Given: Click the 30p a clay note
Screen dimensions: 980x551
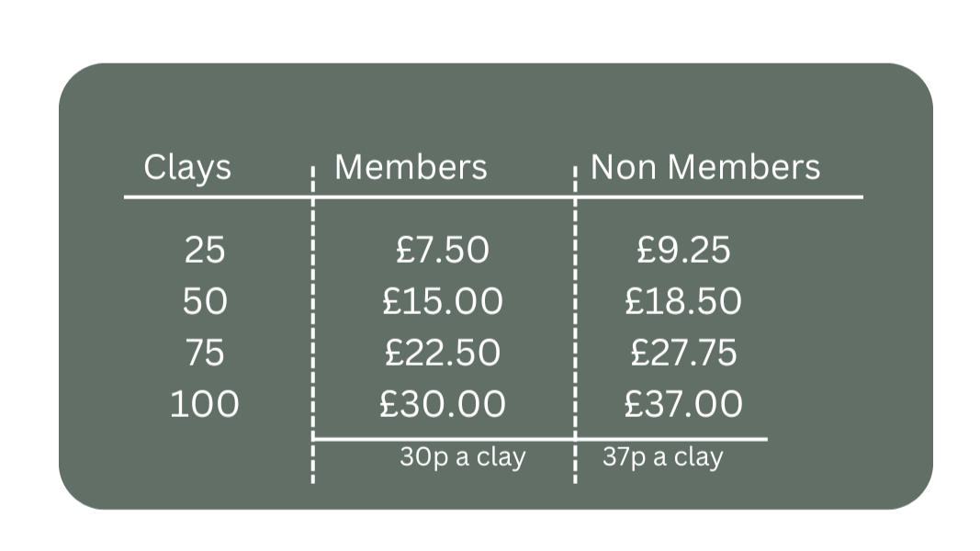Looking at the screenshot, I should [462, 457].
